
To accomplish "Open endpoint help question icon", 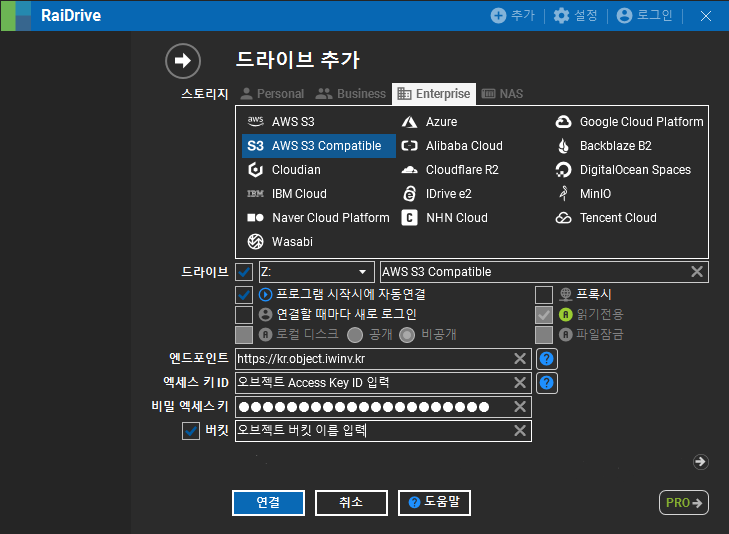I will coord(547,359).
